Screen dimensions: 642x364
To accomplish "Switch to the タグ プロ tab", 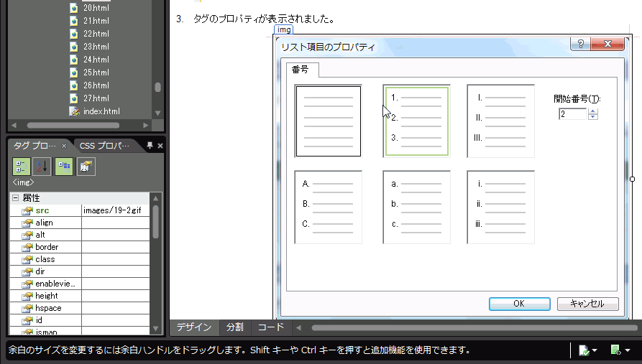I will (x=35, y=146).
